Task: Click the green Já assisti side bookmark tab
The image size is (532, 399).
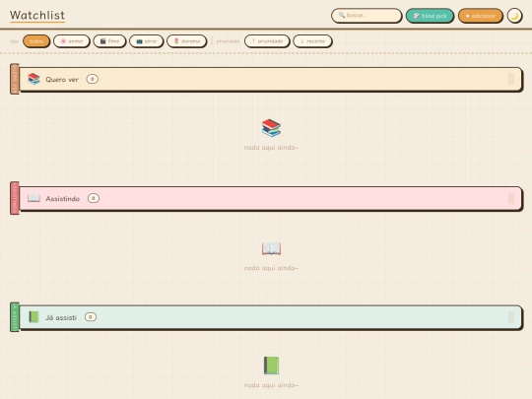Action: point(15,317)
